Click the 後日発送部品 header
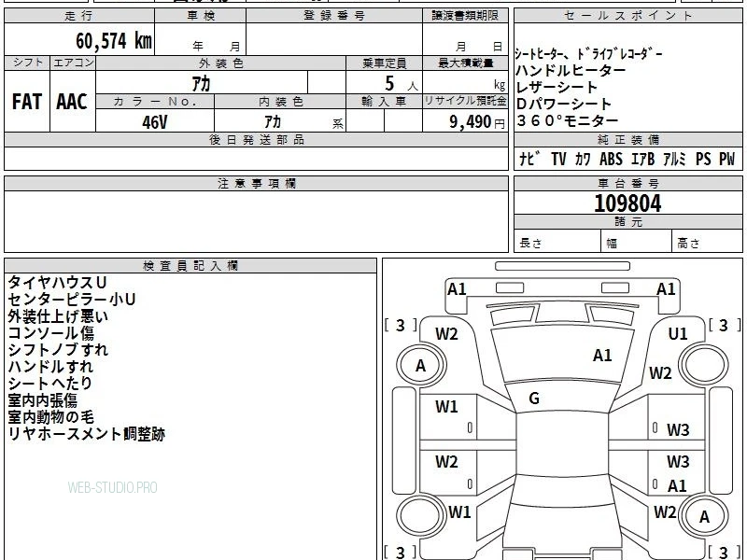 [x=256, y=139]
